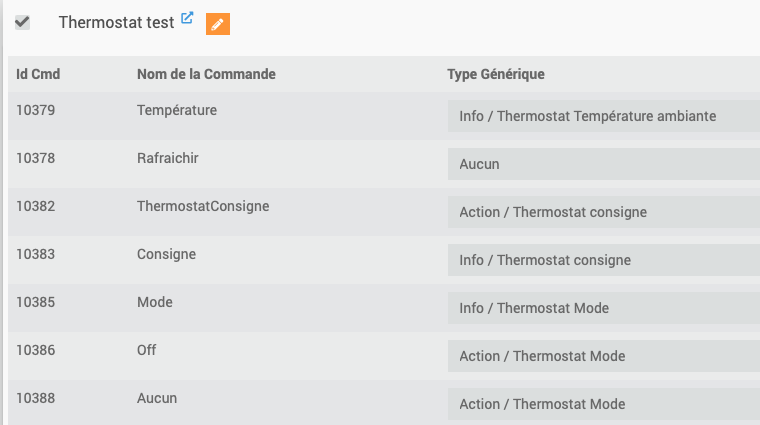Click the ThermostatConsigne command name
Screen dimensions: 760x425
[x=203, y=206]
